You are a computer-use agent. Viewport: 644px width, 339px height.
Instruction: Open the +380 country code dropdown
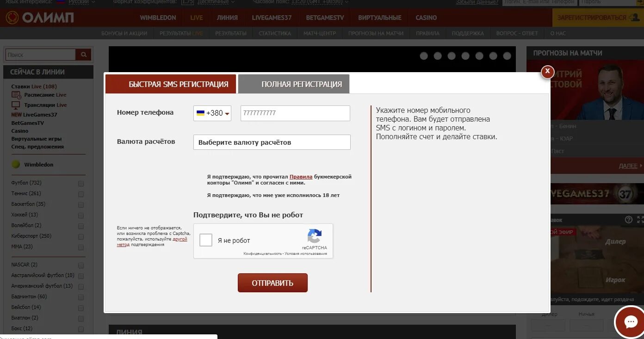(x=212, y=113)
